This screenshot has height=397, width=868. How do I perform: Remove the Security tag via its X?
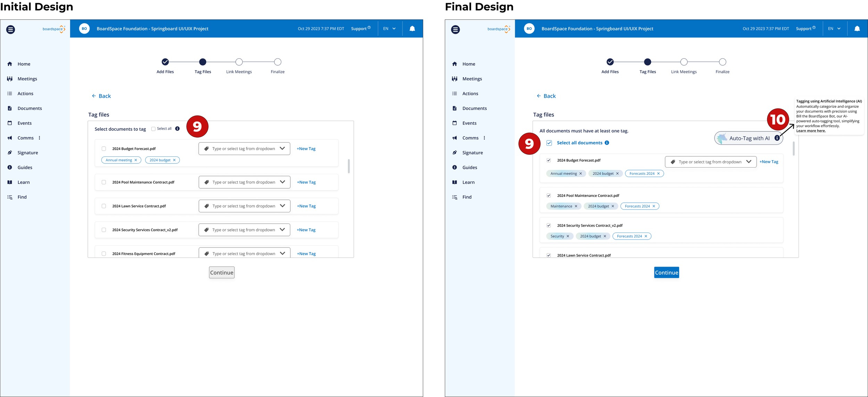(x=568, y=236)
